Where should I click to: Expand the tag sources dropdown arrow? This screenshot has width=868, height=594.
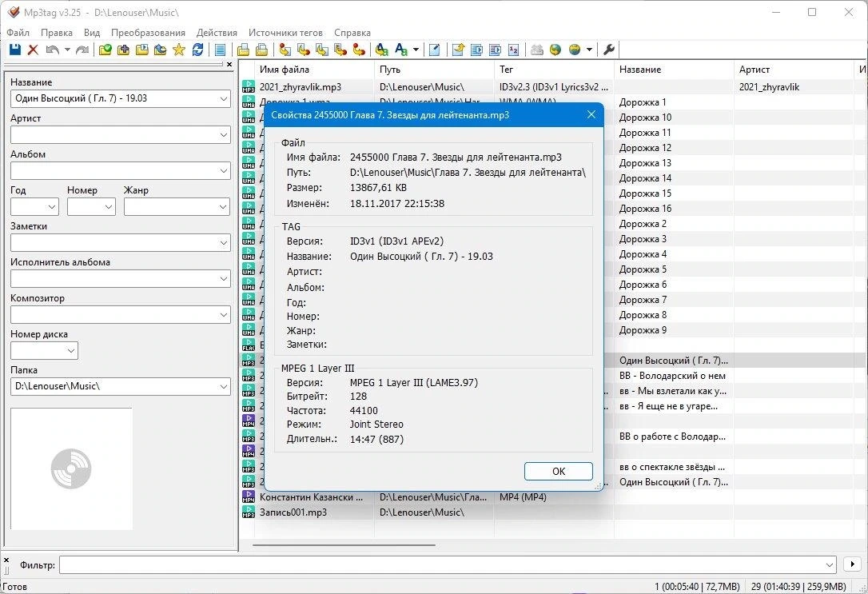tap(590, 50)
